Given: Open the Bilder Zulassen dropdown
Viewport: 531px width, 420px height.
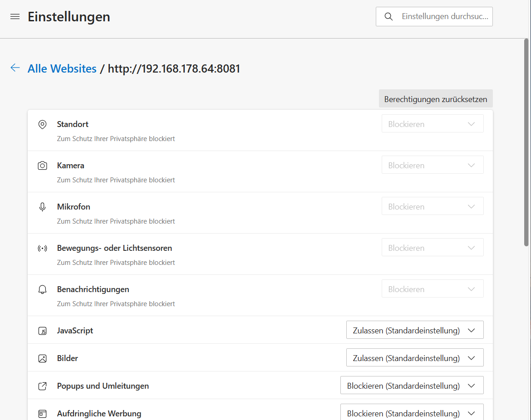Looking at the screenshot, I should tap(415, 358).
